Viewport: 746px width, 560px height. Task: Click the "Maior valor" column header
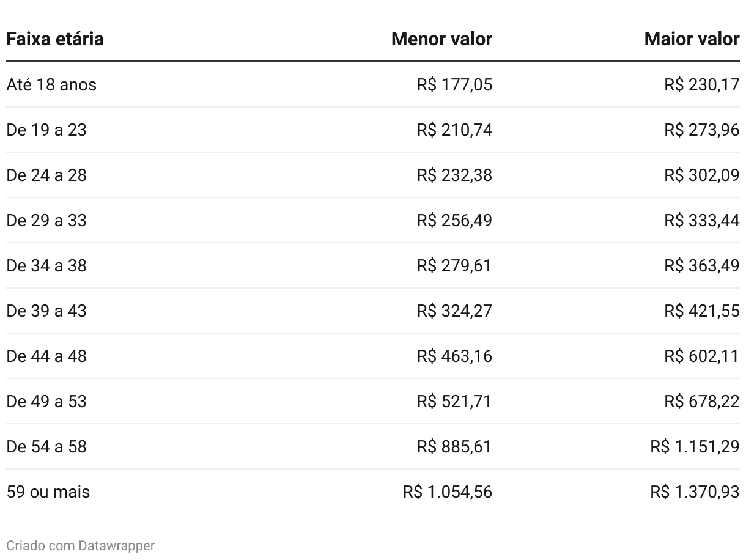692,39
